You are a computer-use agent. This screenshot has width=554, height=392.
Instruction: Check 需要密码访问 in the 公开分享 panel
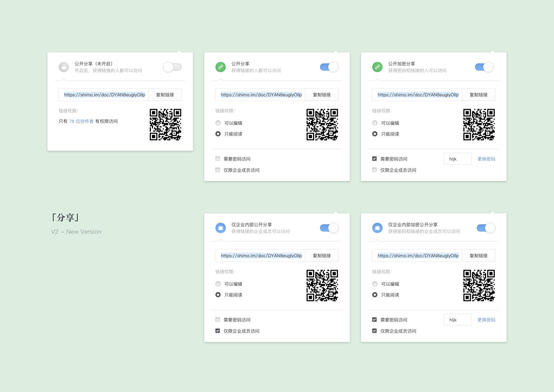(218, 159)
